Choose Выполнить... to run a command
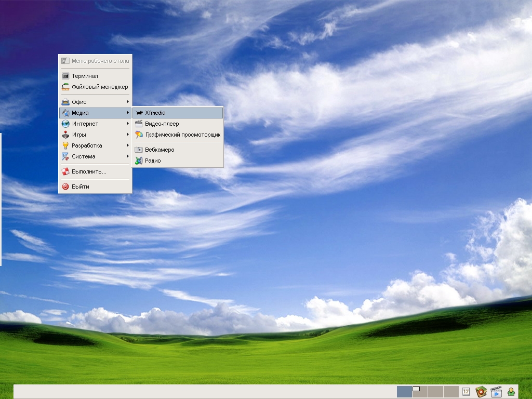The height and width of the screenshot is (399, 532). pos(95,171)
